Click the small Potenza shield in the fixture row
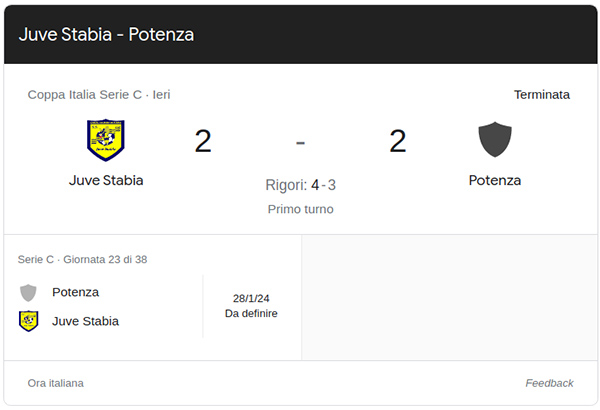 click(29, 292)
